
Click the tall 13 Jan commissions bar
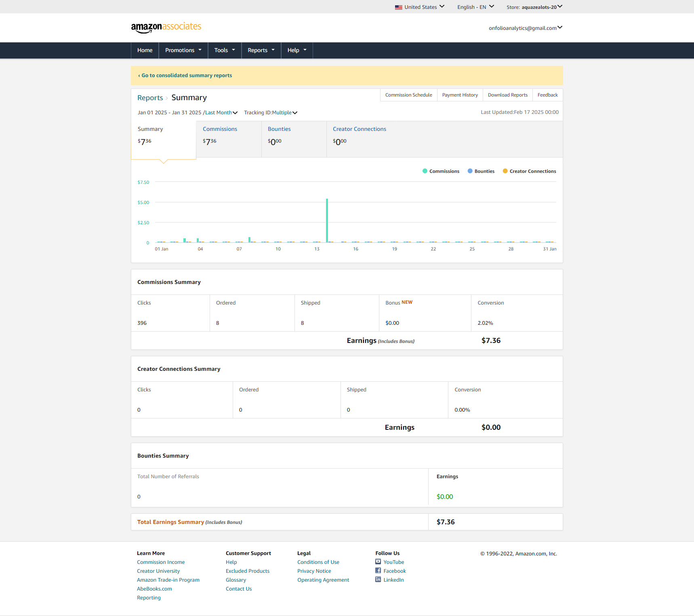[327, 221]
